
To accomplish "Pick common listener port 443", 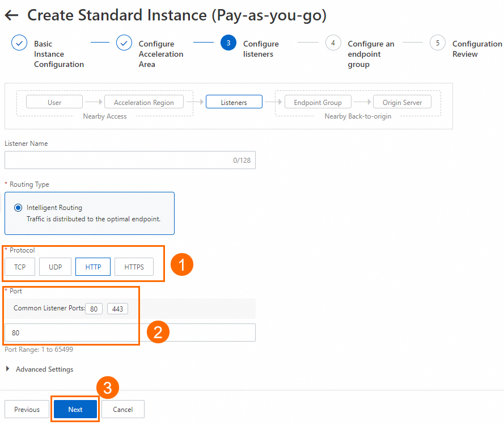I will [x=117, y=309].
